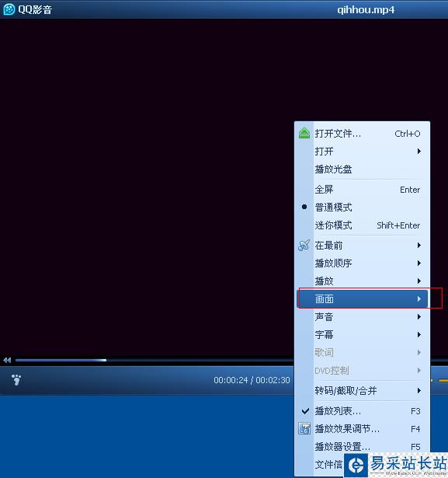
Task: Click the icon beside 播放效果调节
Action: pos(304,428)
